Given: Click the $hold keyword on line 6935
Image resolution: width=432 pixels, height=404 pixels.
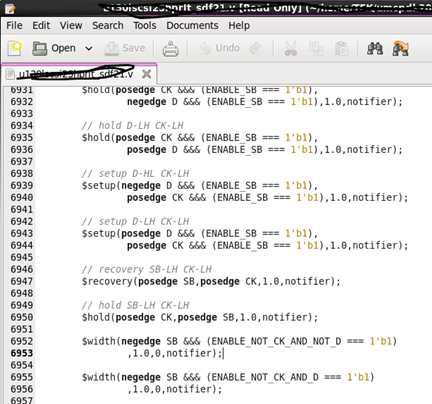Looking at the screenshot, I should coord(96,138).
